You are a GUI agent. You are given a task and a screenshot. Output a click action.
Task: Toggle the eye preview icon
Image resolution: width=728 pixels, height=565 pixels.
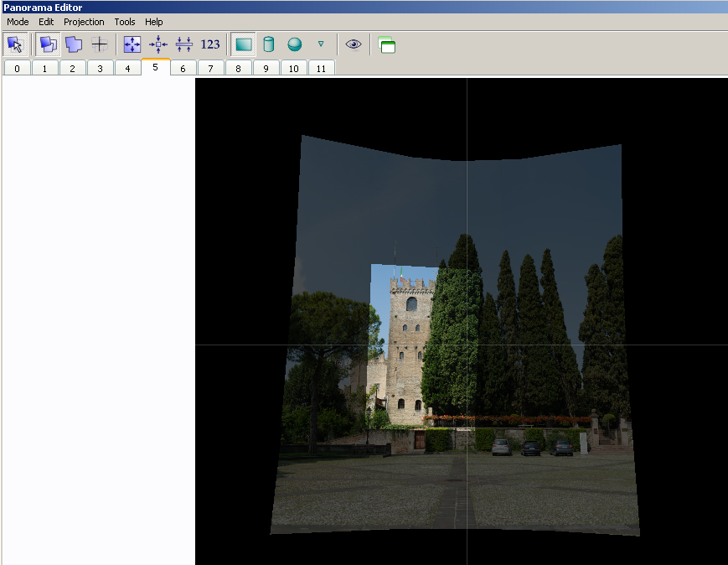(x=354, y=44)
